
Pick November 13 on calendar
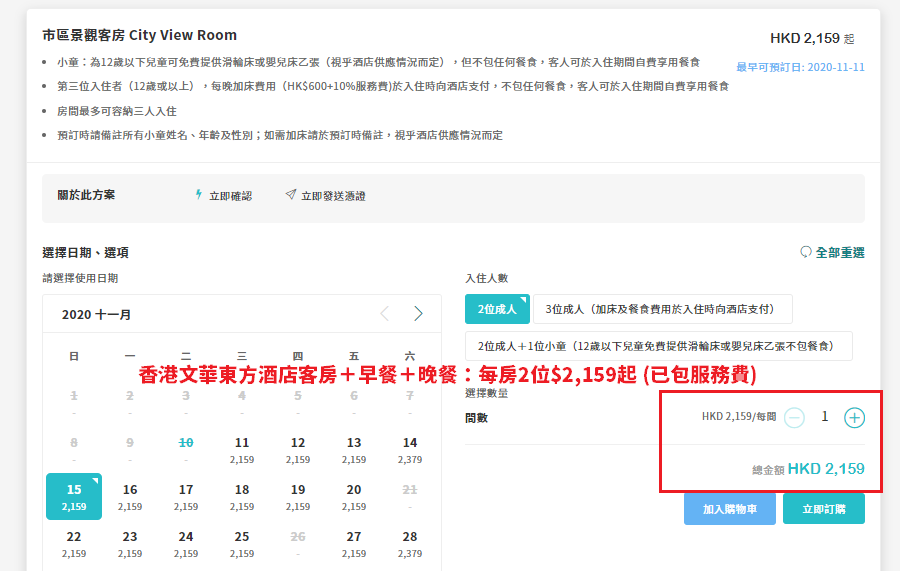pos(354,450)
